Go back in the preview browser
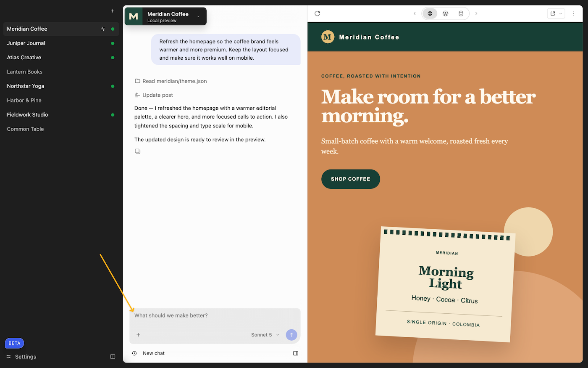 point(415,13)
